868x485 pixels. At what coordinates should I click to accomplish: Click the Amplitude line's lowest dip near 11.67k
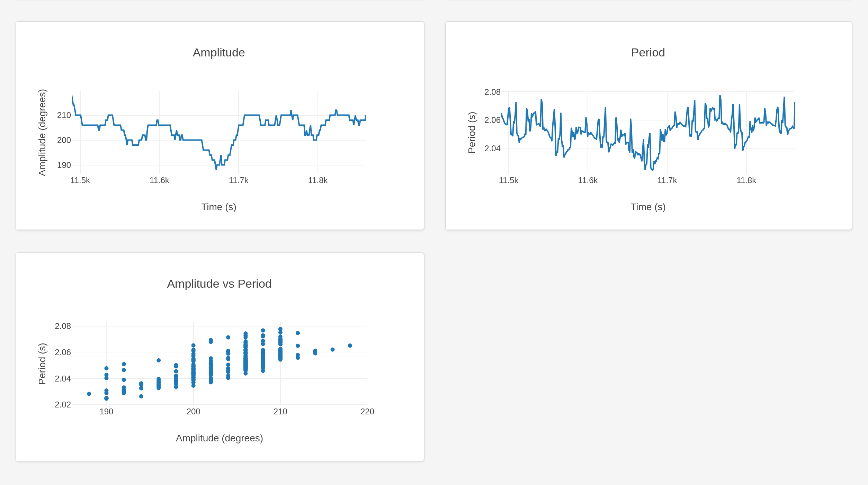[x=216, y=169]
